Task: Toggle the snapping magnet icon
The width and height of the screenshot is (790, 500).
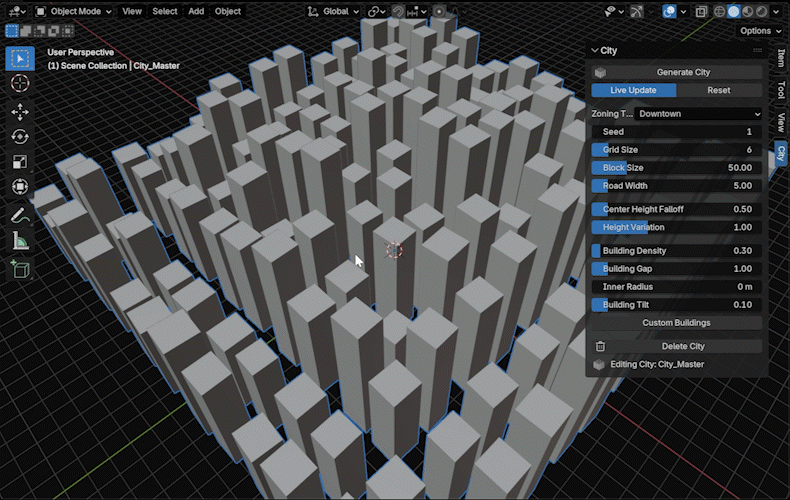Action: [x=398, y=11]
